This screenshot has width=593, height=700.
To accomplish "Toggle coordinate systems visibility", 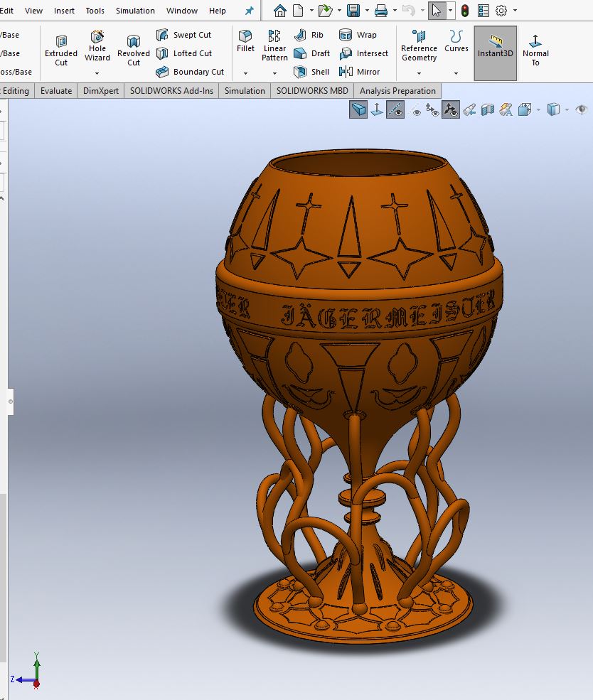I will pyautogui.click(x=451, y=110).
